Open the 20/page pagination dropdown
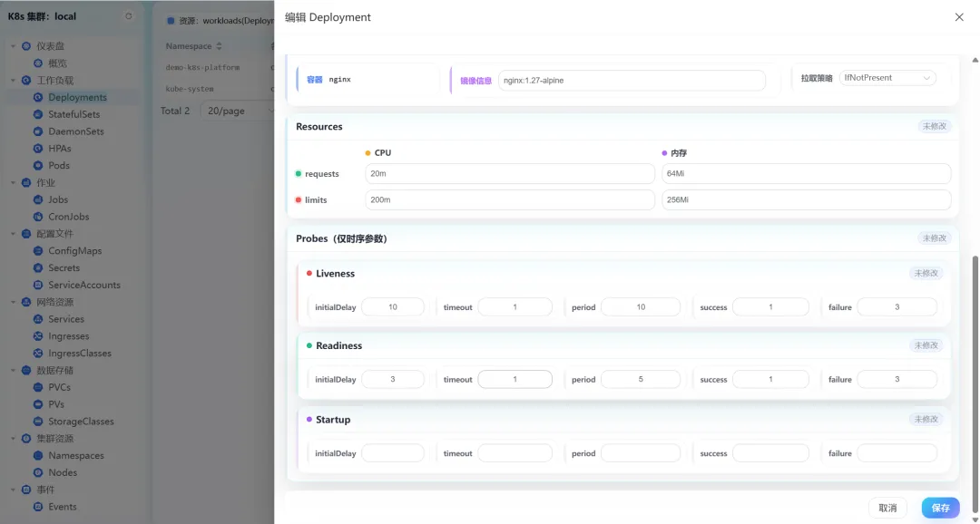The image size is (980, 524). tap(238, 111)
